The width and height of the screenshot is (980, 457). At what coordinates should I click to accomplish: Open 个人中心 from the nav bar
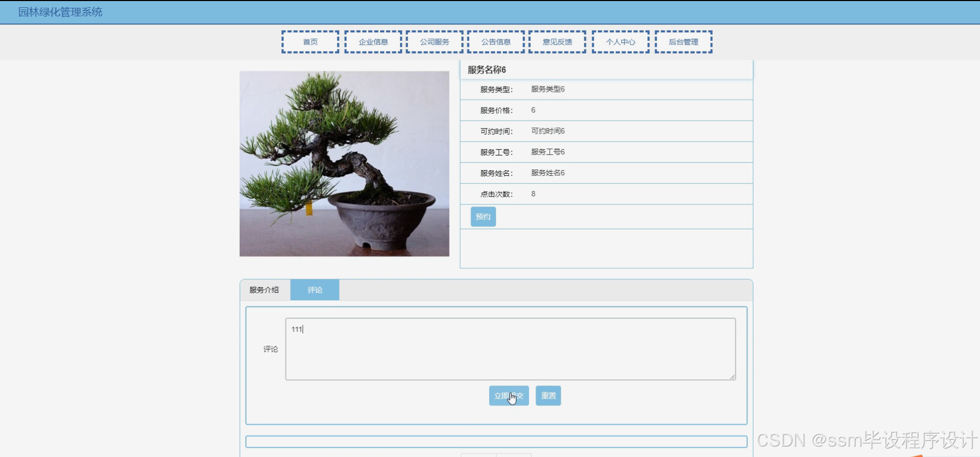(x=621, y=42)
